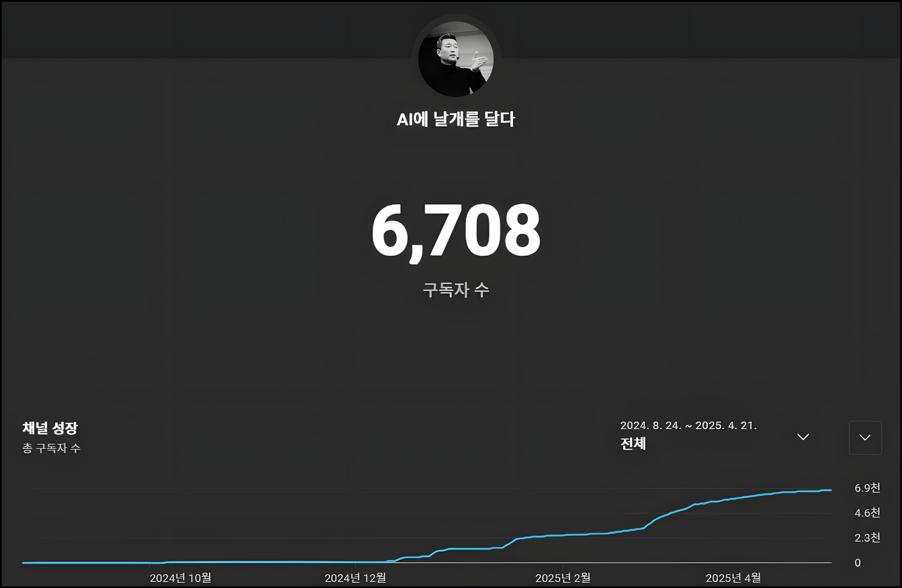Click the date range 2024. 8. 24. ~ 2025. 4. 21.

pyautogui.click(x=688, y=425)
